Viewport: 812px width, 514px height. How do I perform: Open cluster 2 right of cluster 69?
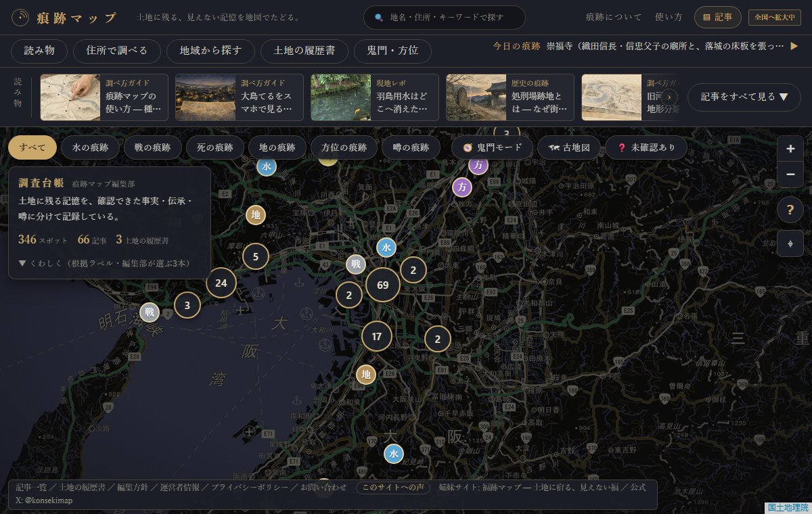click(x=413, y=271)
